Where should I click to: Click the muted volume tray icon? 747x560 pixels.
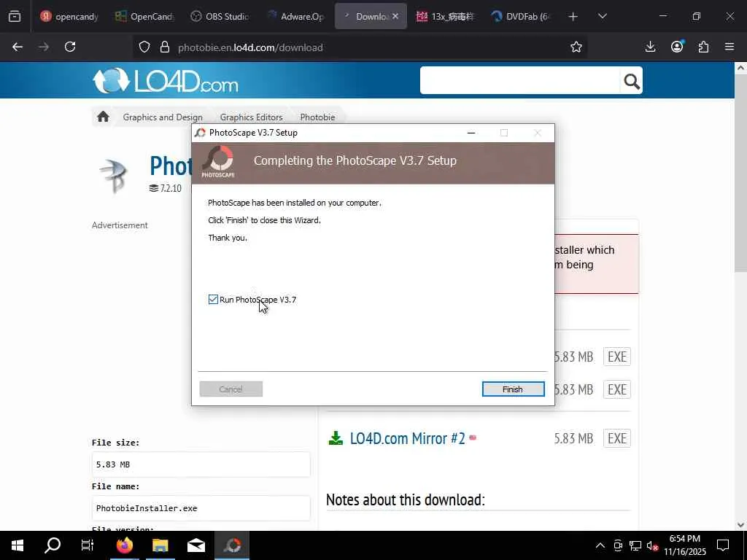pos(653,545)
